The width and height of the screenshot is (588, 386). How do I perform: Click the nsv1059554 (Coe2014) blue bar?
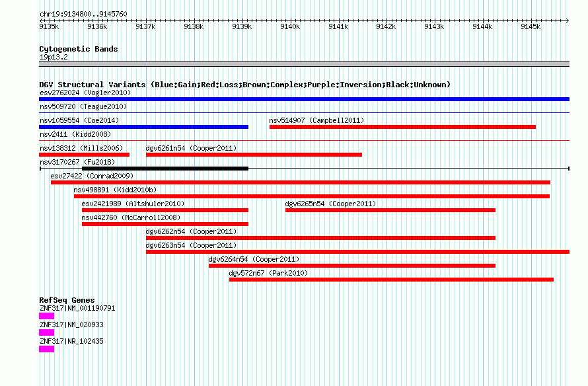(x=143, y=127)
